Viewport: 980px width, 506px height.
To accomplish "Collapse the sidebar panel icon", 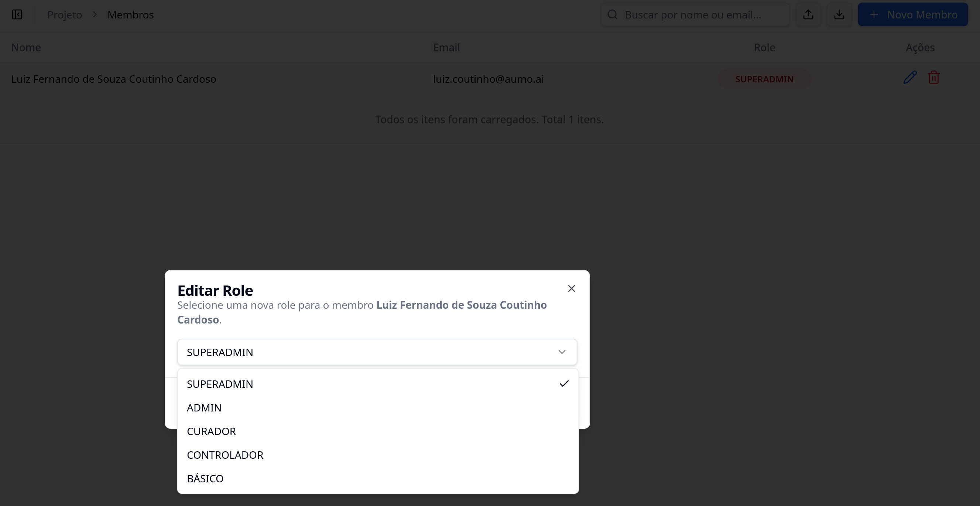I will [17, 14].
